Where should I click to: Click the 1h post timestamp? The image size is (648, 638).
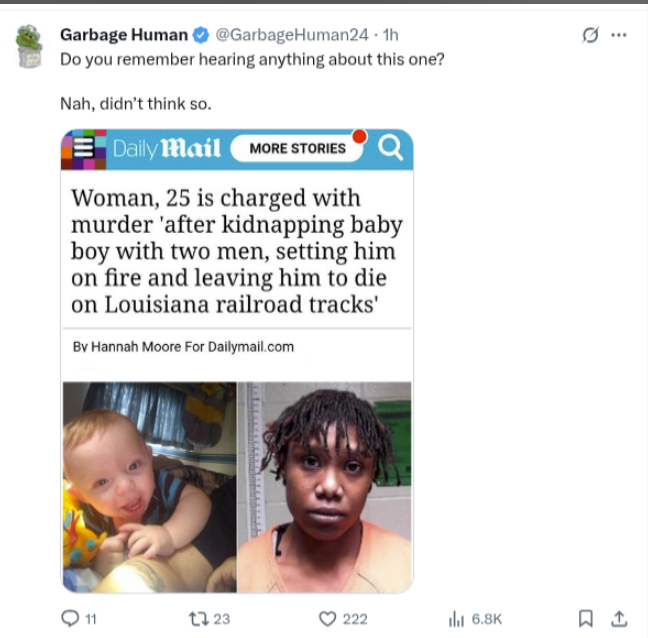coord(389,35)
